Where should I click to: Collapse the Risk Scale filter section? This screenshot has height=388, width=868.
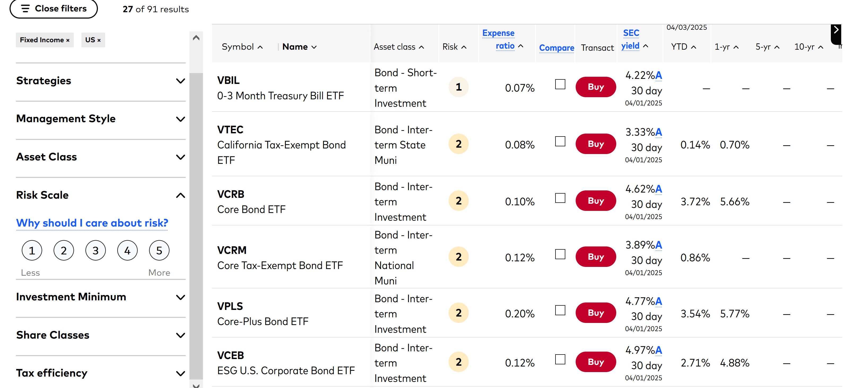[101, 195]
